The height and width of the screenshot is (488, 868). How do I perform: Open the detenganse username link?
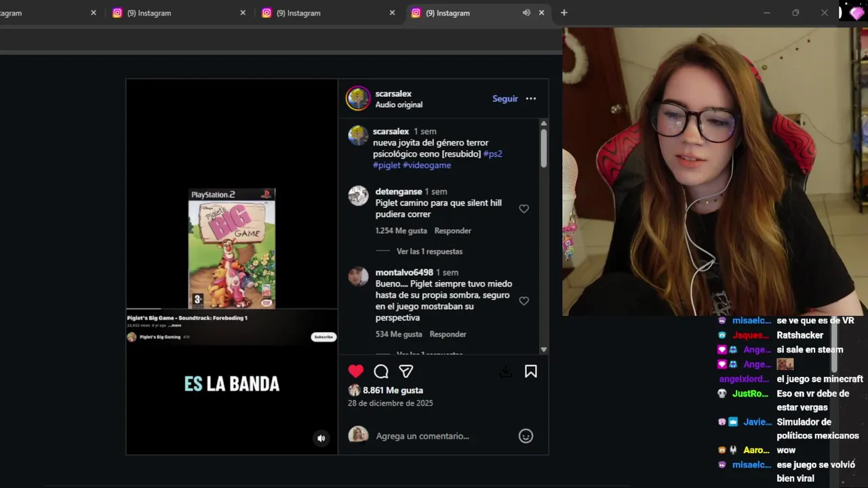399,192
